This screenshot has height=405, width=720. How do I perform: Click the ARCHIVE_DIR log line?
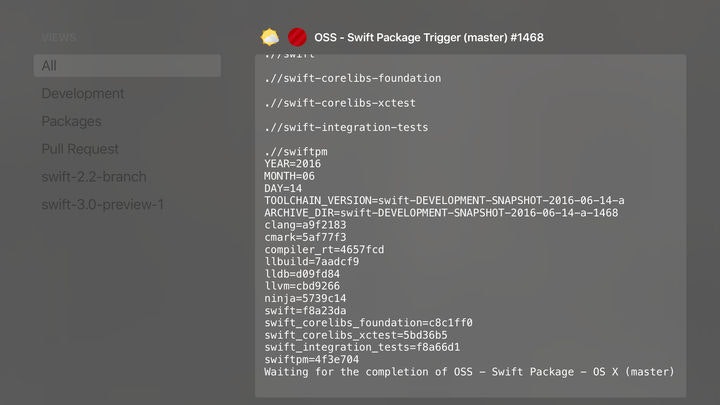pos(441,213)
